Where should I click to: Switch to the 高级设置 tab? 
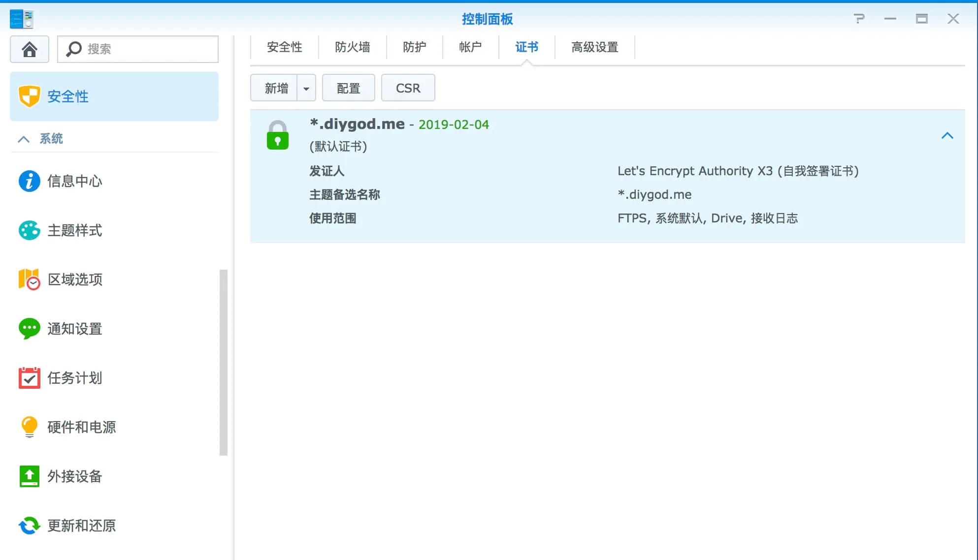[x=594, y=47]
